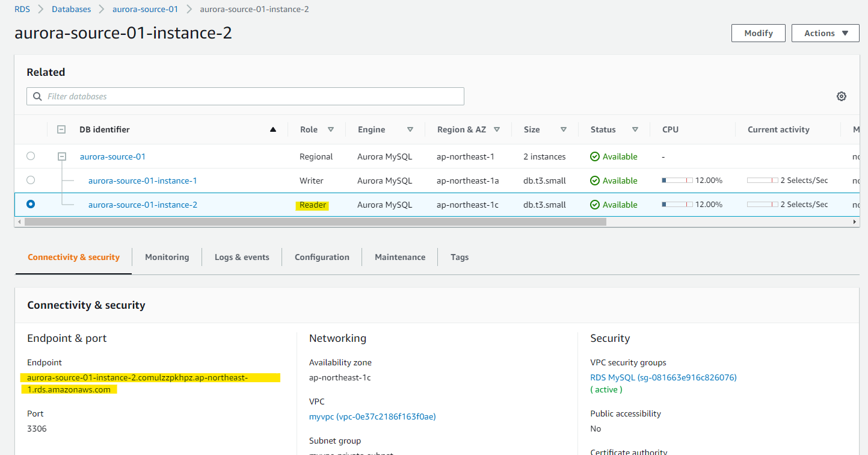Open the Size column sort dropdown
This screenshot has width=868, height=455.
click(x=564, y=129)
